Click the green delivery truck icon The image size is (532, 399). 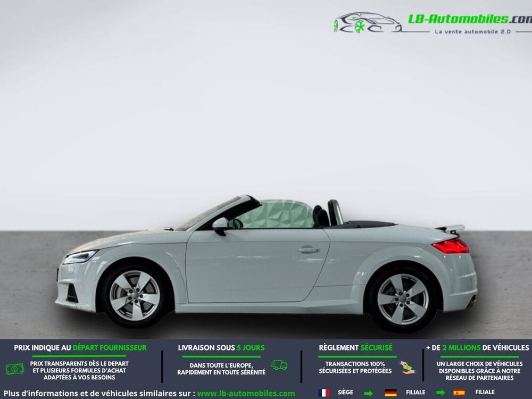[x=279, y=365]
